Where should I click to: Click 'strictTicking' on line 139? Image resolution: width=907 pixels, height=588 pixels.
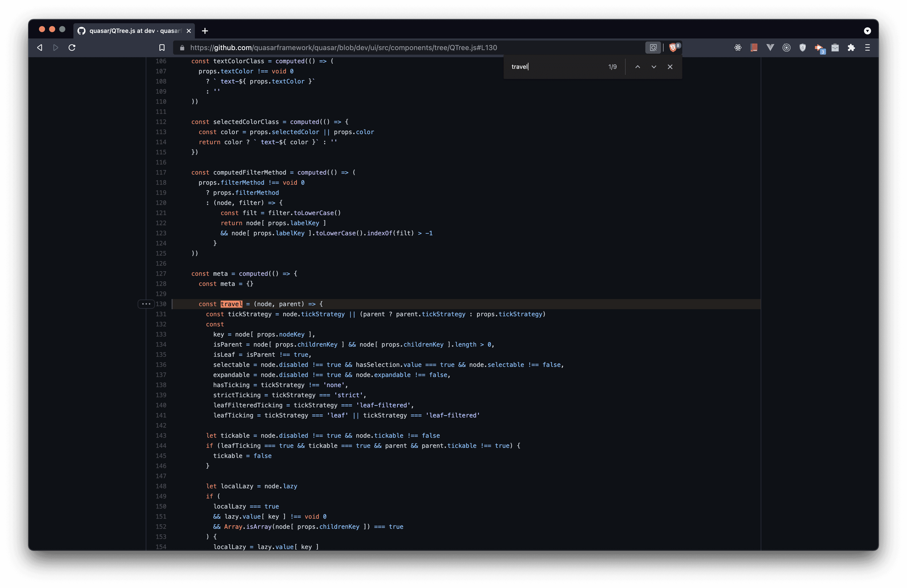point(237,395)
